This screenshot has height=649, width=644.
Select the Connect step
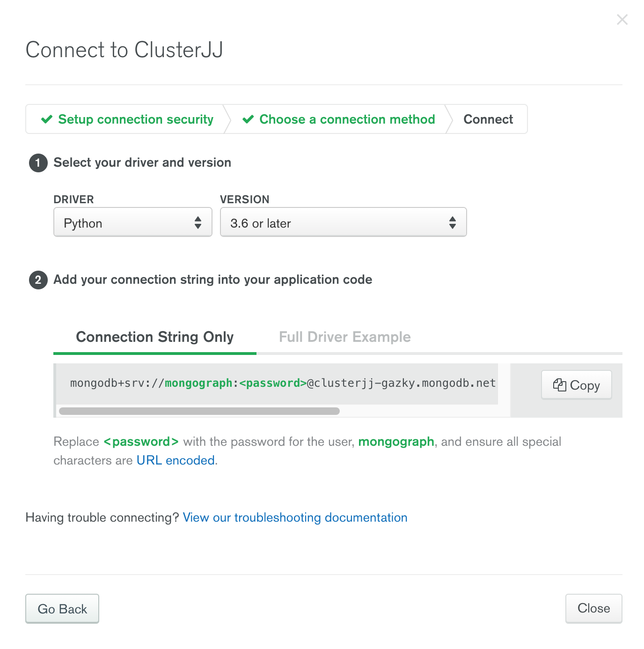[x=488, y=119]
